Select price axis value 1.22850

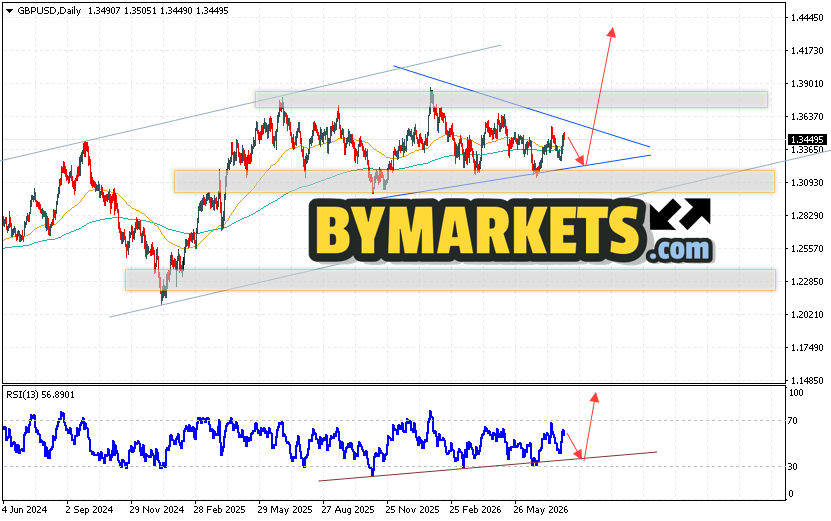807,281
